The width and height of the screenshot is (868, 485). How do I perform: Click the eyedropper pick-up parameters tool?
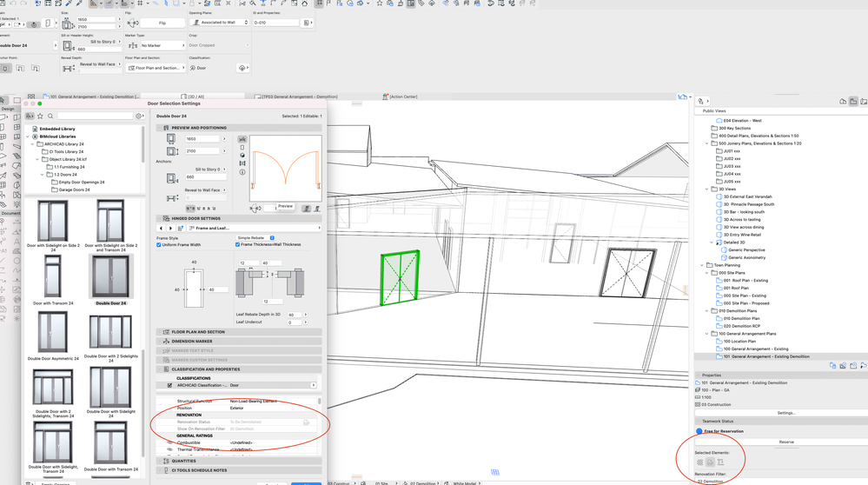68,3
